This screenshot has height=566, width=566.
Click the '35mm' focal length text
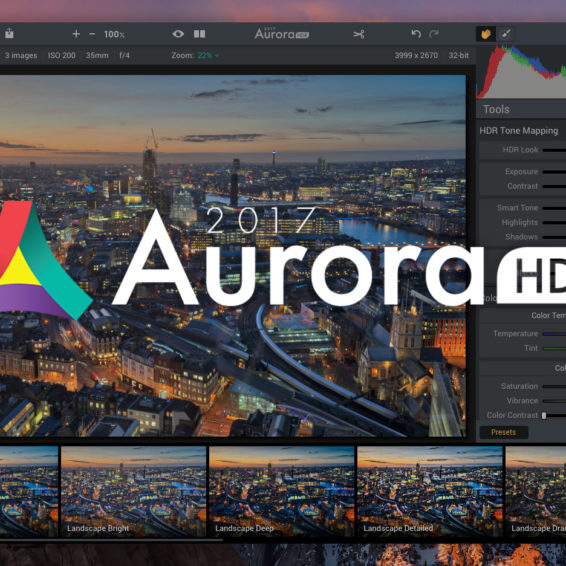[97, 55]
